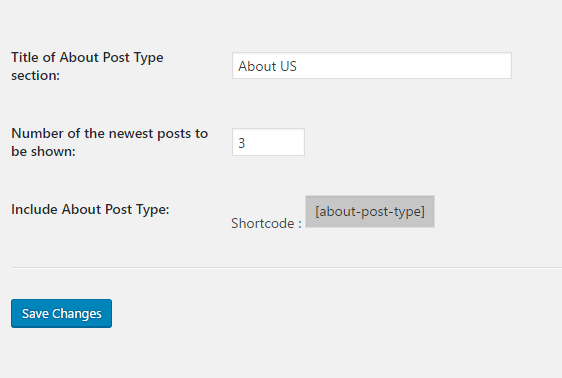
Task: Click the word 'section:' in title label
Action: click(x=35, y=76)
